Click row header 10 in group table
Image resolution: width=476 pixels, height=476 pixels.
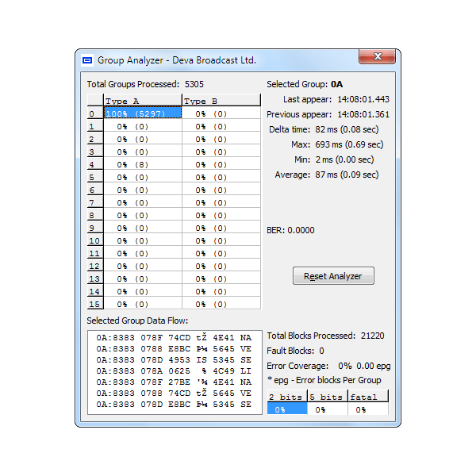coord(95,240)
